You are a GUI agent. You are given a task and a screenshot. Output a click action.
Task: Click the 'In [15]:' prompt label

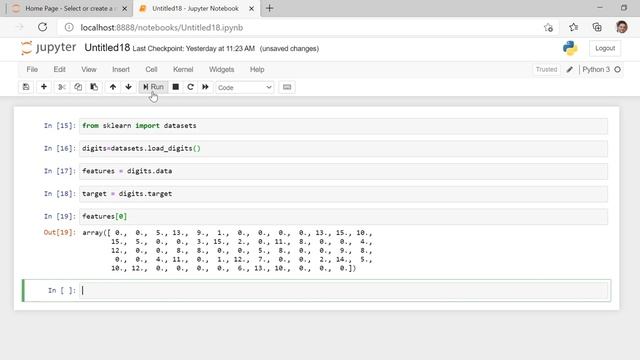(60, 126)
